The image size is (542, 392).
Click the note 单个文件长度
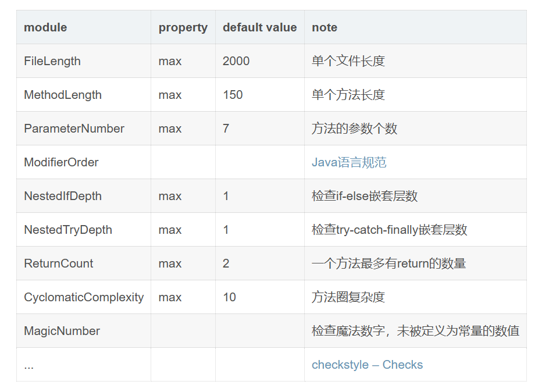pyautogui.click(x=348, y=61)
